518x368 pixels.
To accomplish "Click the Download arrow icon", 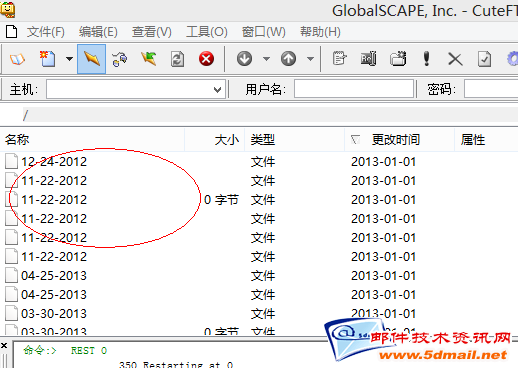I will (244, 59).
